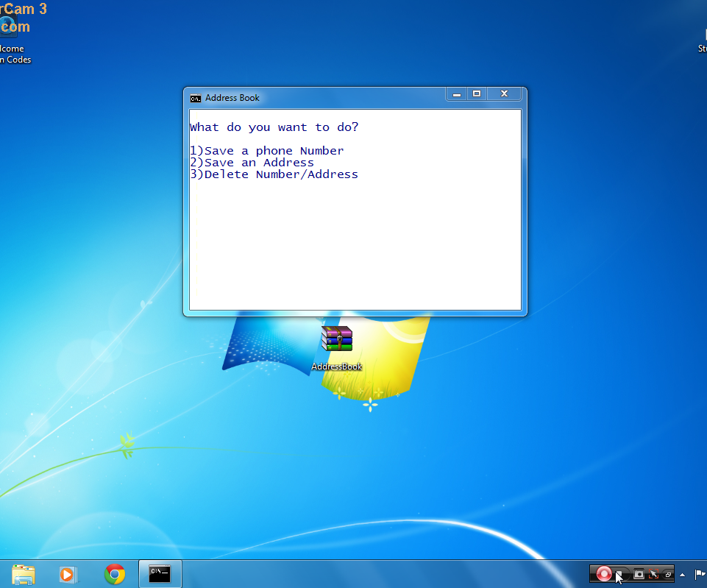This screenshot has height=588, width=707.
Task: Click the window capture icon on the recorder toolbar
Action: tap(667, 573)
